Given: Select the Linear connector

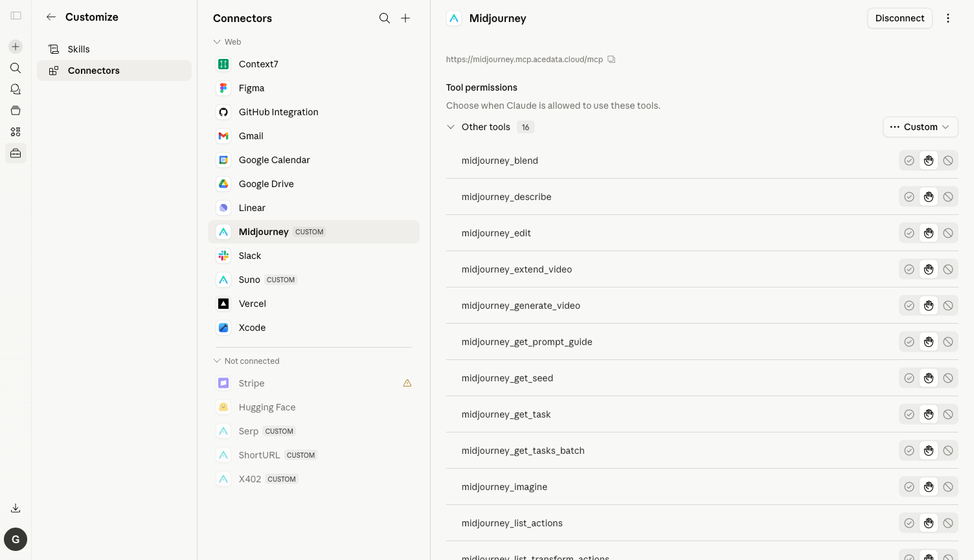Looking at the screenshot, I should click(313, 208).
